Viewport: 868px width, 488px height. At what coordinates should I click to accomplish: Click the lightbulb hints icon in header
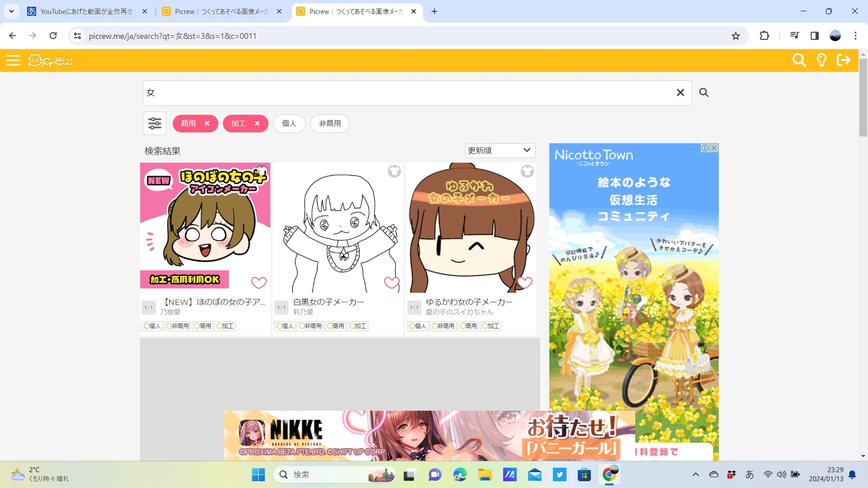click(x=821, y=60)
